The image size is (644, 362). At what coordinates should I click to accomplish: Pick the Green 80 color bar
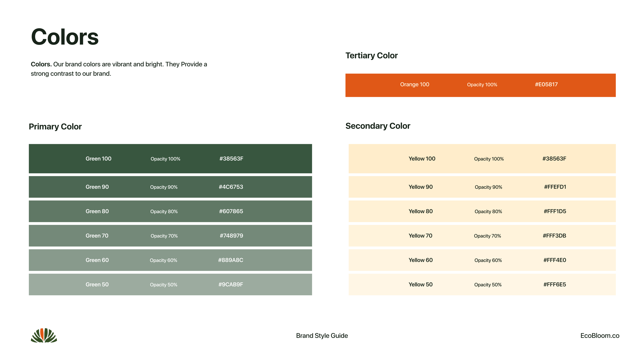[170, 211]
